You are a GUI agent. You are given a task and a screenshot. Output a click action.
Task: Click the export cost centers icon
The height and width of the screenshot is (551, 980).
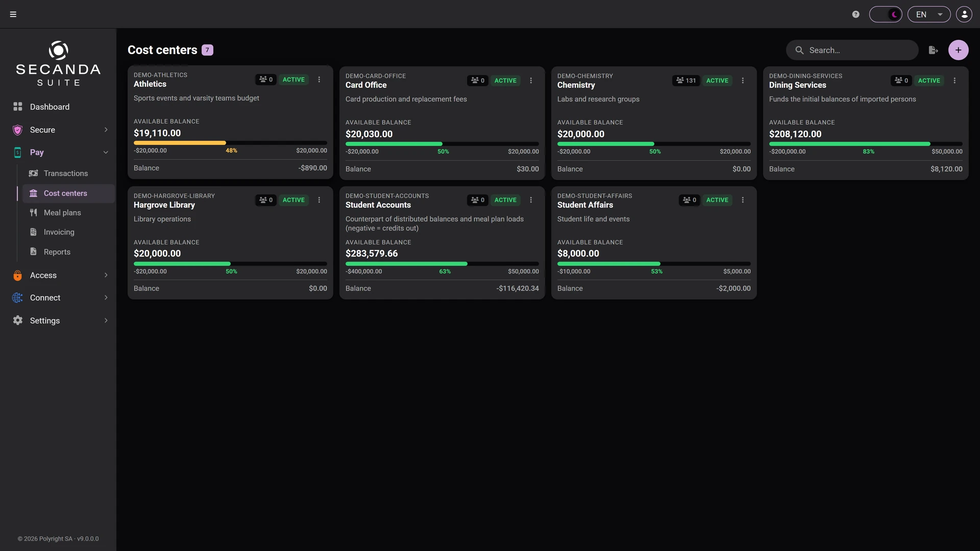(933, 50)
